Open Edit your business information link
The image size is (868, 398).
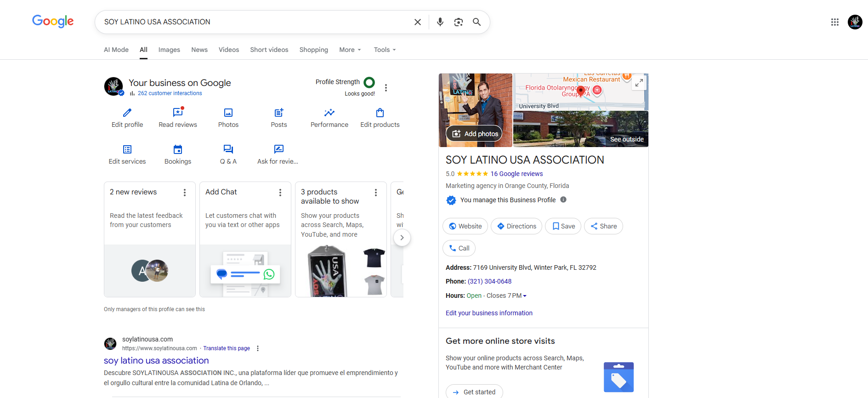point(489,313)
